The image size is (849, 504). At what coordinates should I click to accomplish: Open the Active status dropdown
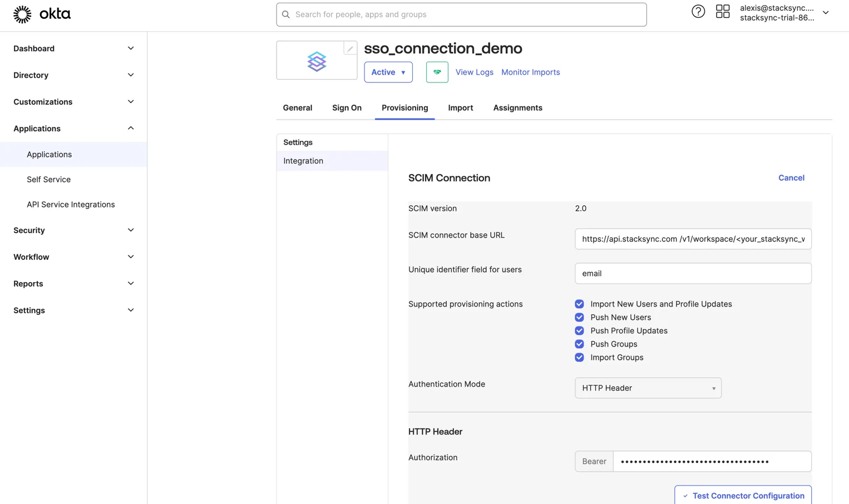pos(388,72)
